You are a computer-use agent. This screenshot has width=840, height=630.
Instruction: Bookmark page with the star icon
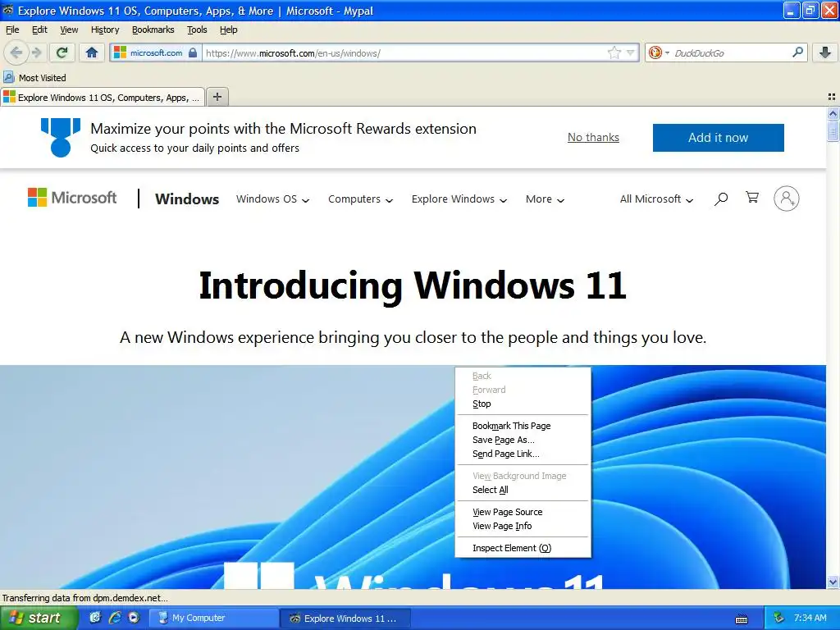614,52
